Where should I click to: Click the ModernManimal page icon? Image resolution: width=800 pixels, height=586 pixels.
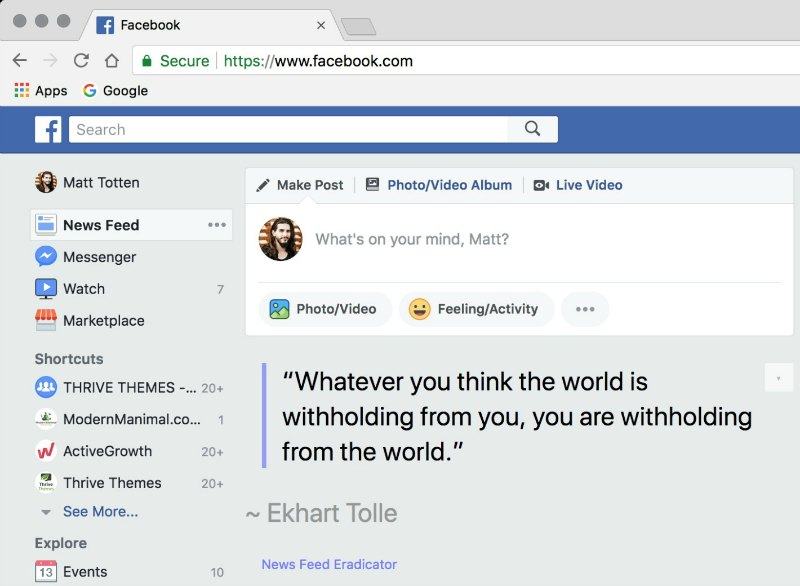(46, 419)
